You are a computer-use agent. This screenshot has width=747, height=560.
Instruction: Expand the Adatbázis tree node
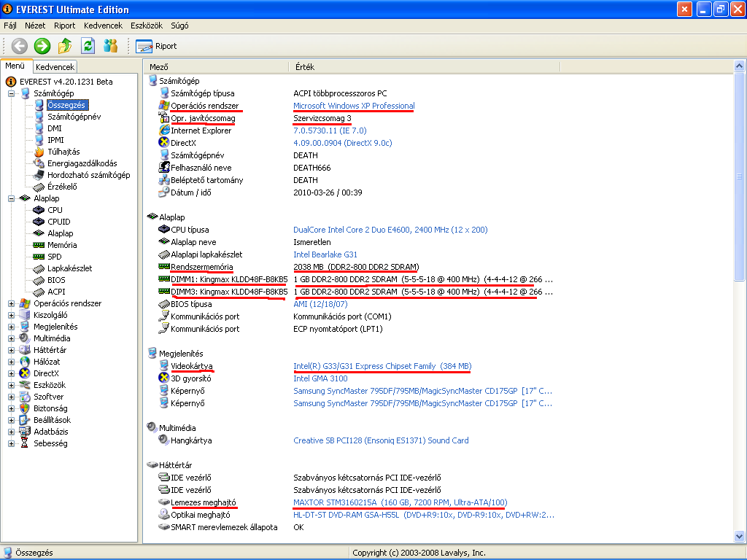click(11, 432)
